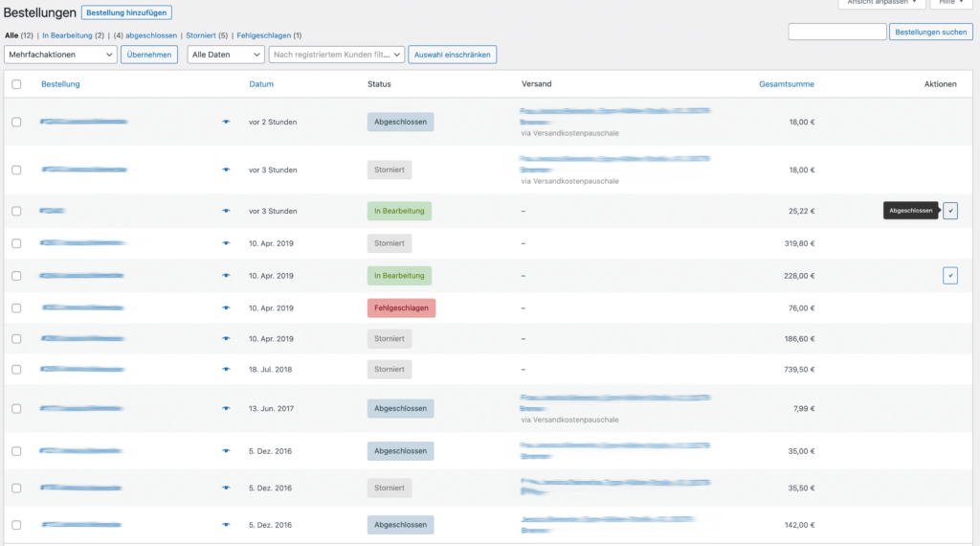980x546 pixels.
Task: Filter by Fehlgeschlagen orders
Action: point(264,35)
